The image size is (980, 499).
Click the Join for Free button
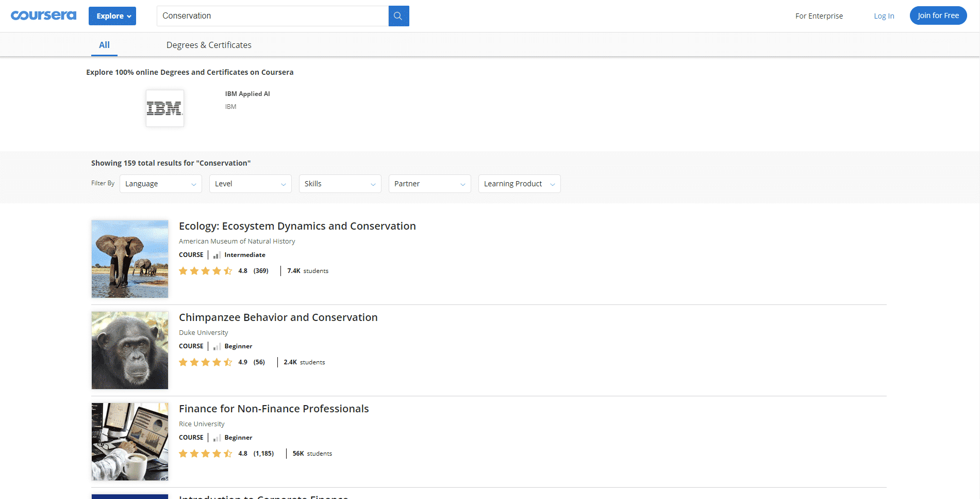[938, 15]
